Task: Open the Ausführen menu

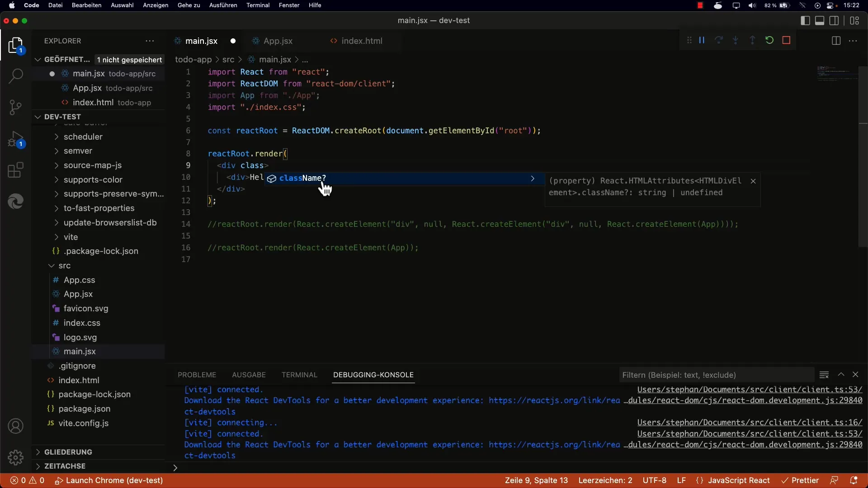Action: (x=223, y=5)
